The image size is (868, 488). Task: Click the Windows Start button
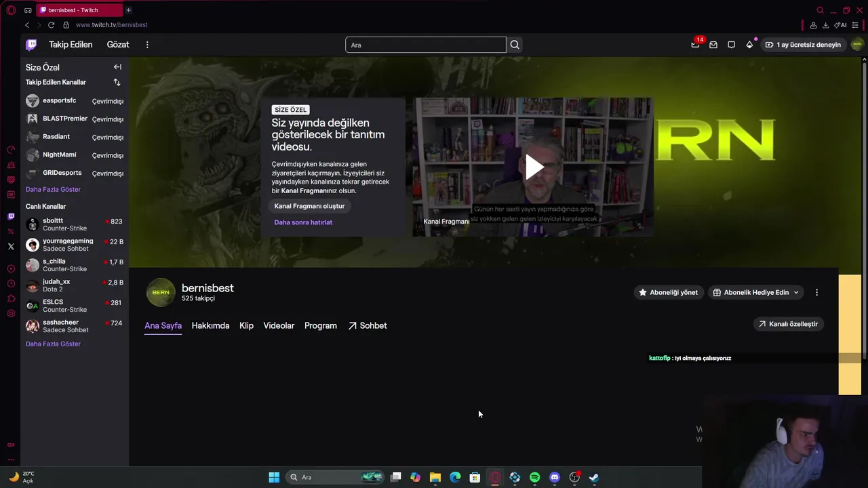274,477
